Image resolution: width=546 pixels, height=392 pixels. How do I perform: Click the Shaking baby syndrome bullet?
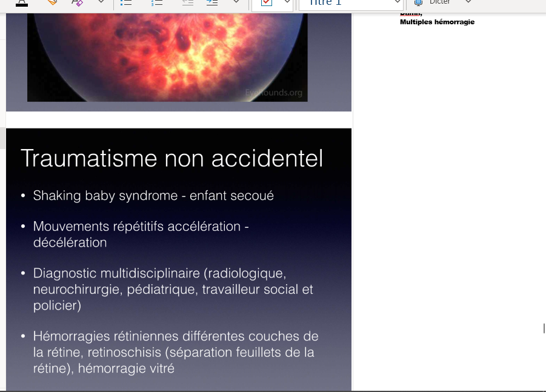click(x=153, y=196)
